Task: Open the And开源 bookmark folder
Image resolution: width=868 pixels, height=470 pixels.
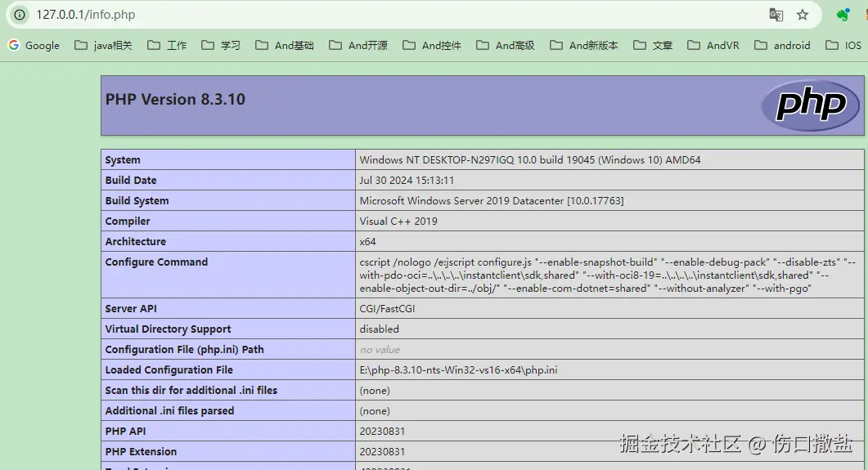Action: pyautogui.click(x=358, y=45)
